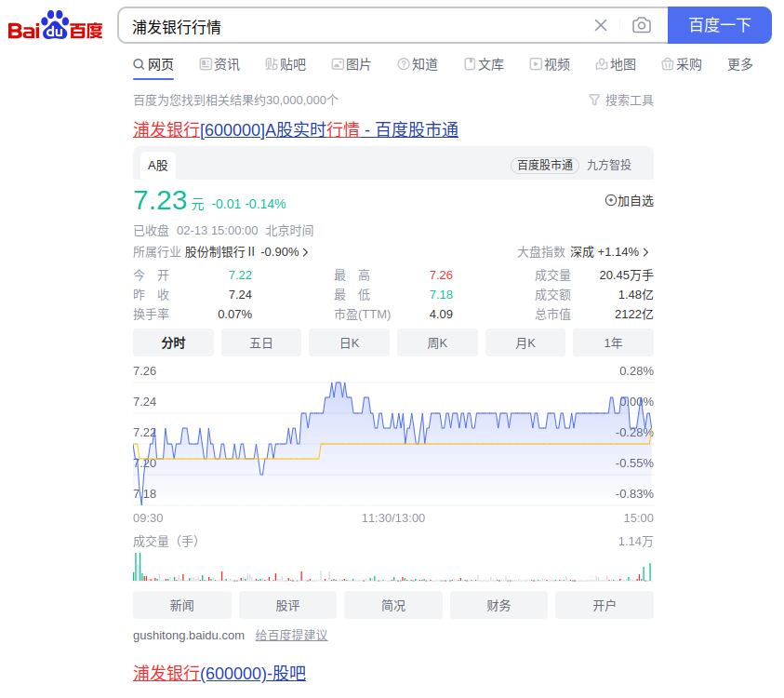This screenshot has width=784, height=698.
Task: Open the 简况 section
Action: click(393, 606)
